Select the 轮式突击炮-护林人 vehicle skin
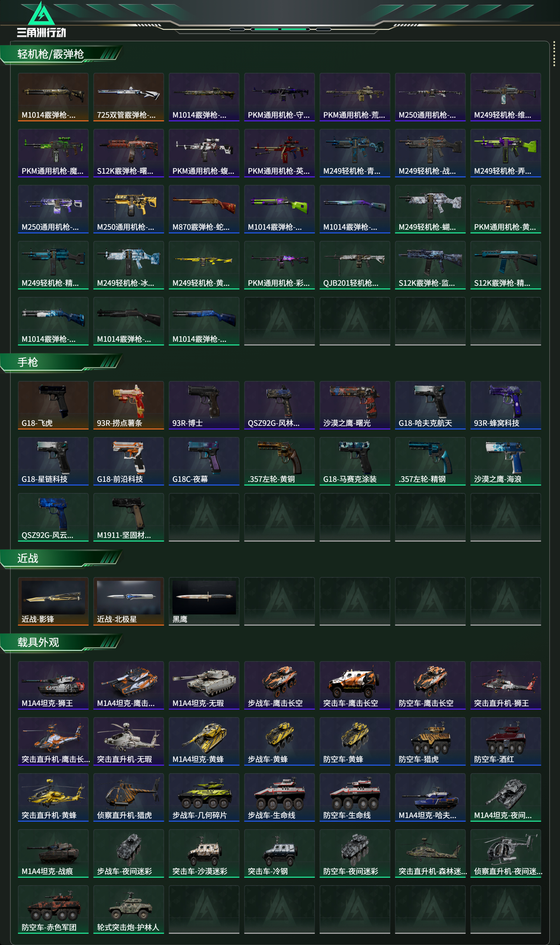The image size is (560, 945). 129,909
